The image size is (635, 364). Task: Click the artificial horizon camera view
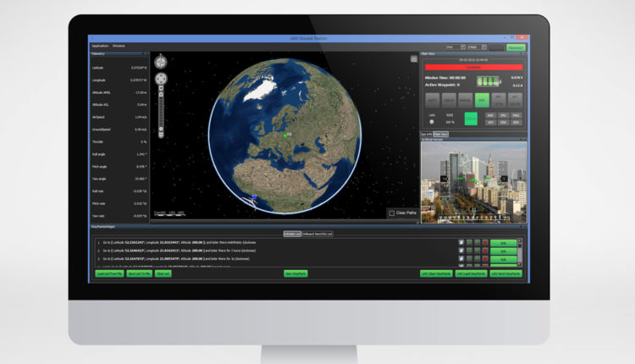click(473, 178)
